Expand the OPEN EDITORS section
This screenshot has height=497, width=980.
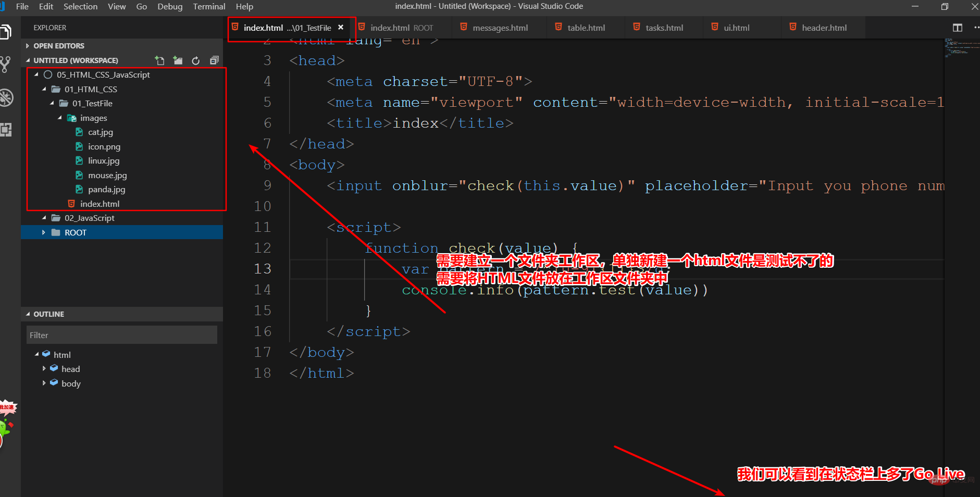coord(28,46)
